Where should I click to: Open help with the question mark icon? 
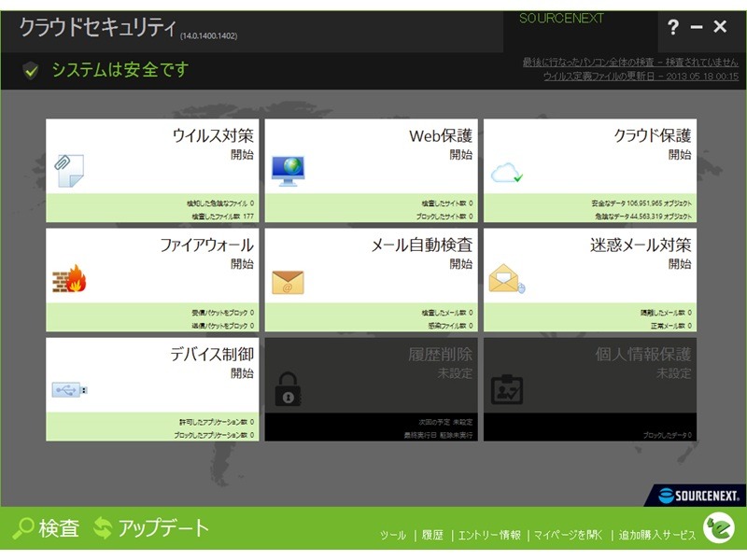pos(672,27)
